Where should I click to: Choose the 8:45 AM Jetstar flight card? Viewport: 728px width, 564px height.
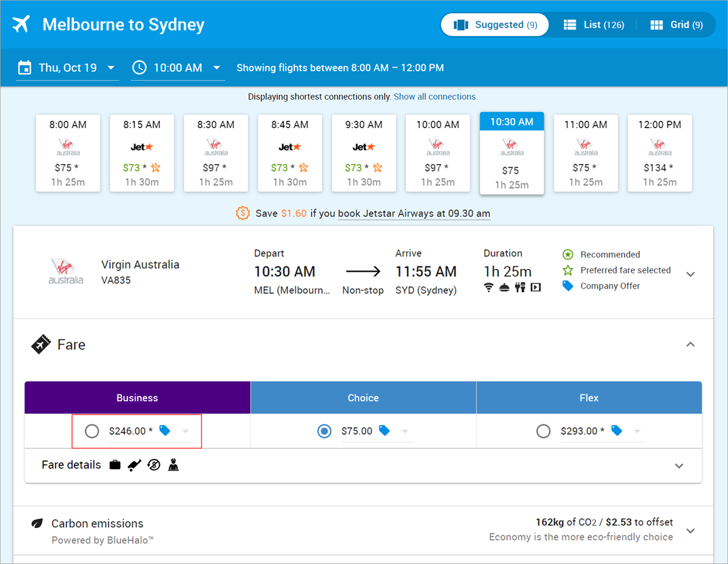coord(289,153)
